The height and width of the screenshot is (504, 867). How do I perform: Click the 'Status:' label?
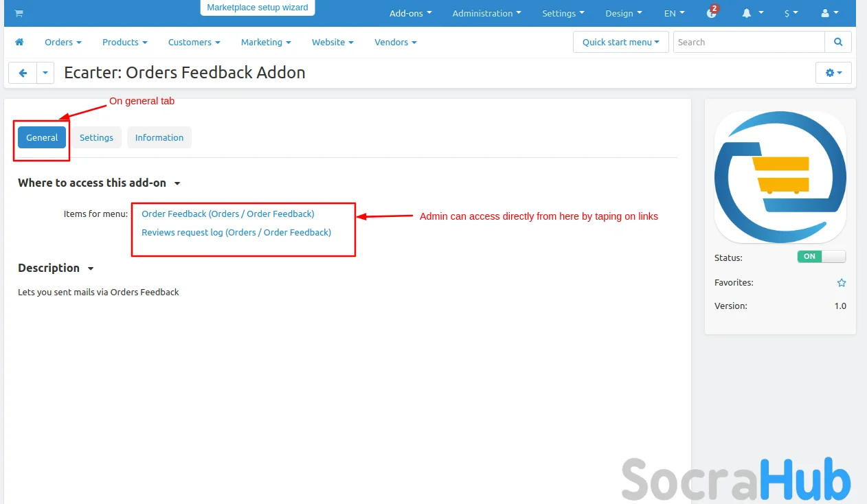click(x=728, y=258)
